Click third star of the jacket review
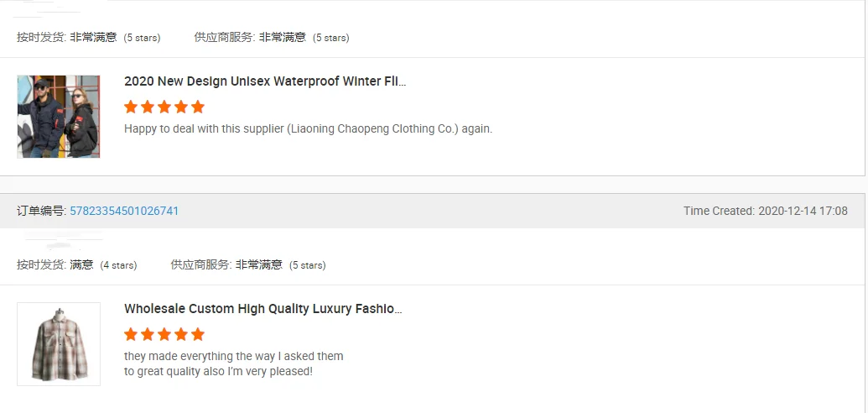This screenshot has width=868, height=413. 164,107
